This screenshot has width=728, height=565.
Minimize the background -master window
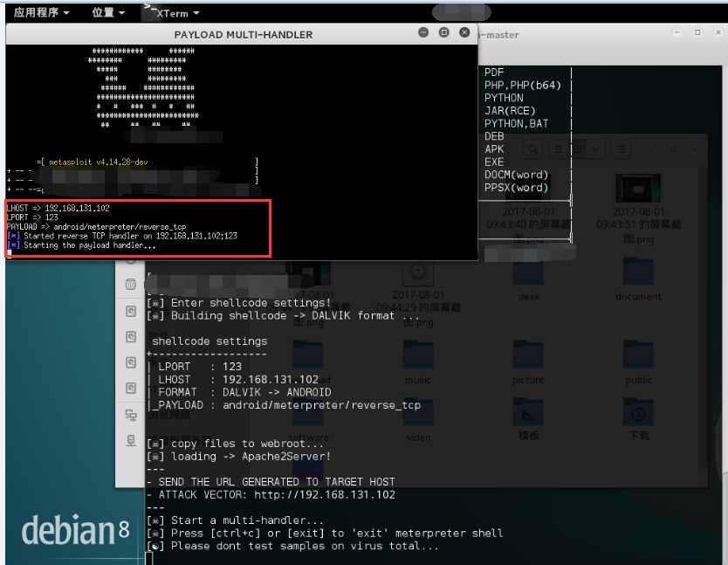tap(676, 32)
